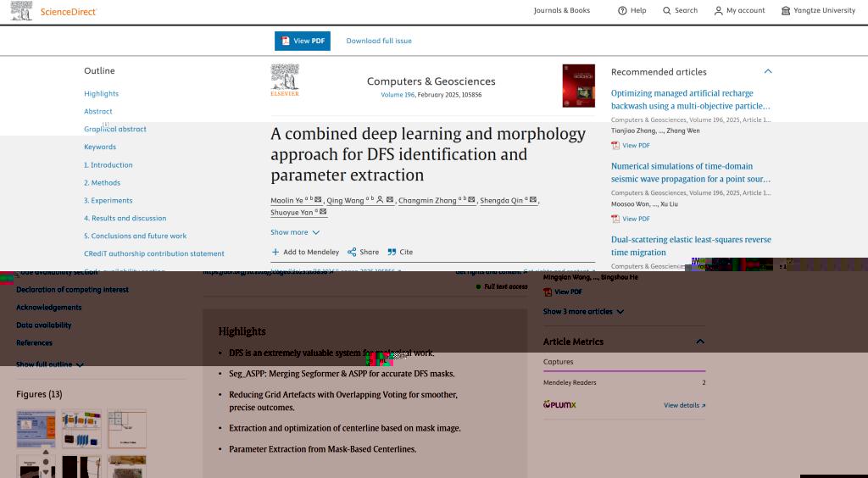Open first figure thumbnail
The height and width of the screenshot is (478, 868).
coord(36,429)
